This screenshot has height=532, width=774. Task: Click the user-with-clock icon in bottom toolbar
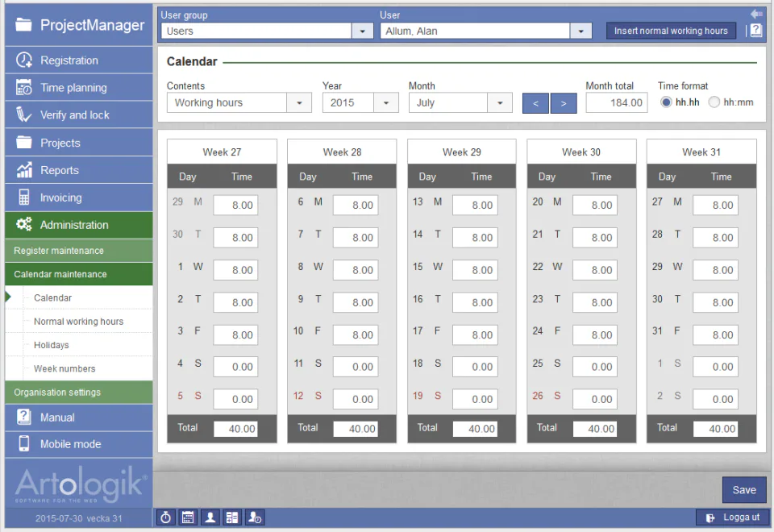click(255, 517)
